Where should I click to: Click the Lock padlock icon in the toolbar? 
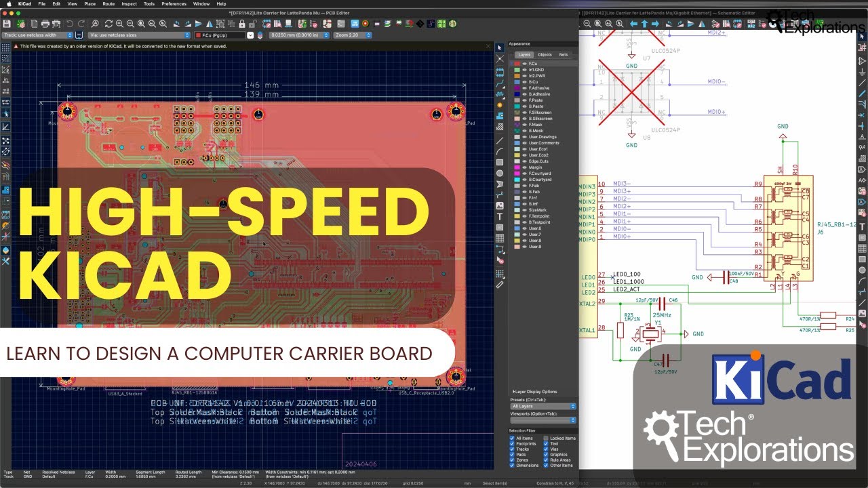(x=242, y=24)
